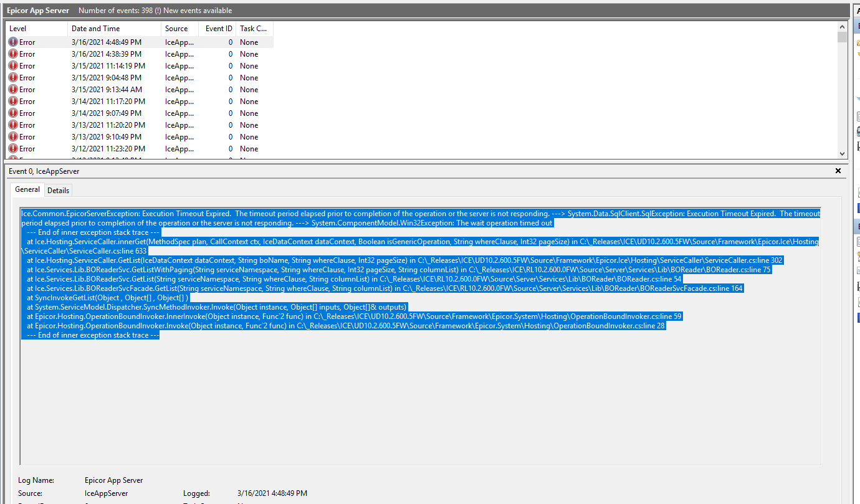Click the 'IceAppServer' source value below the description
The width and height of the screenshot is (860, 504).
coord(107,493)
